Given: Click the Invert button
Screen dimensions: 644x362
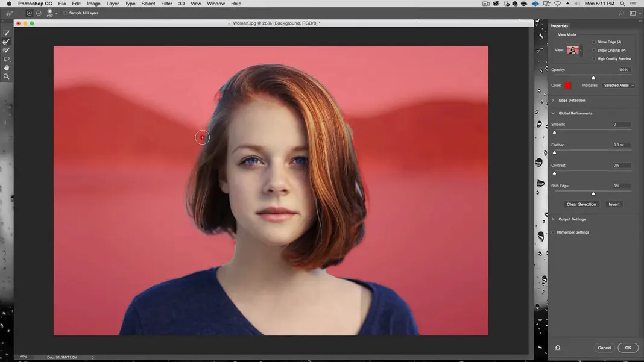Looking at the screenshot, I should click(614, 204).
